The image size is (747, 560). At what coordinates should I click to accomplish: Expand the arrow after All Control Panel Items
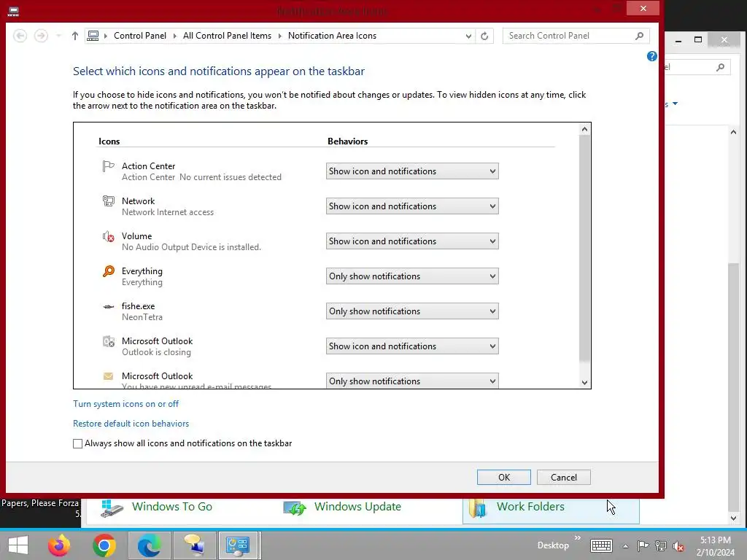[279, 36]
